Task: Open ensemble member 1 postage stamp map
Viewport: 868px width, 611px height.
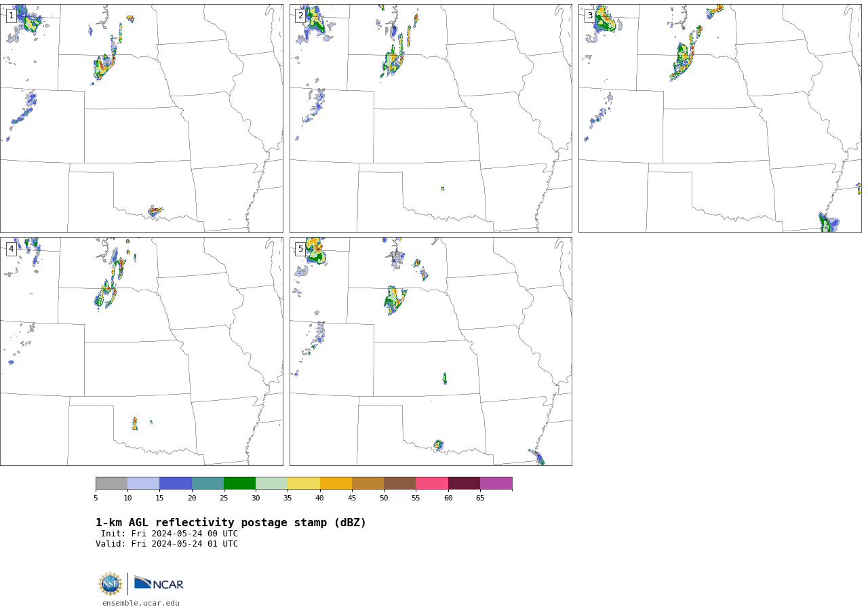Action: point(142,118)
